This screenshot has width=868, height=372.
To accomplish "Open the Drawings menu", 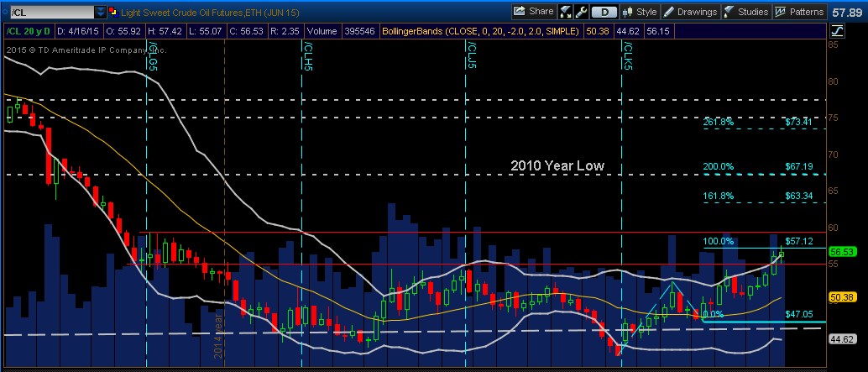I will 690,12.
